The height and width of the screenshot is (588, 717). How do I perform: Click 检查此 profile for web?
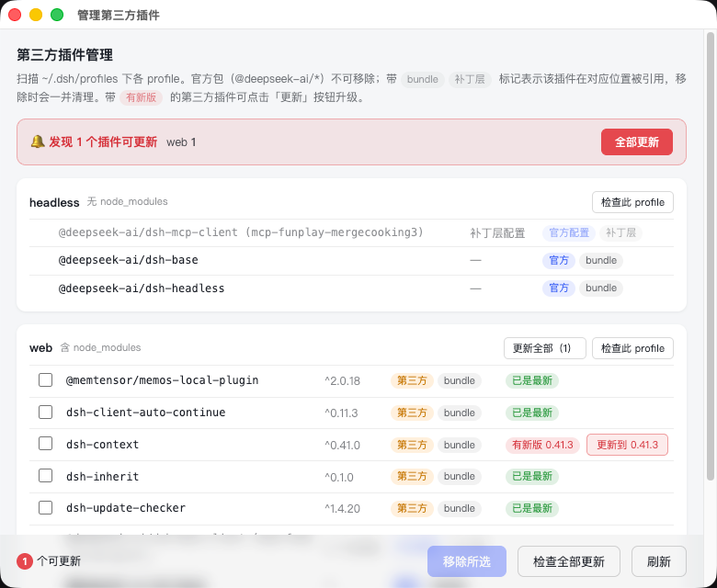point(632,348)
